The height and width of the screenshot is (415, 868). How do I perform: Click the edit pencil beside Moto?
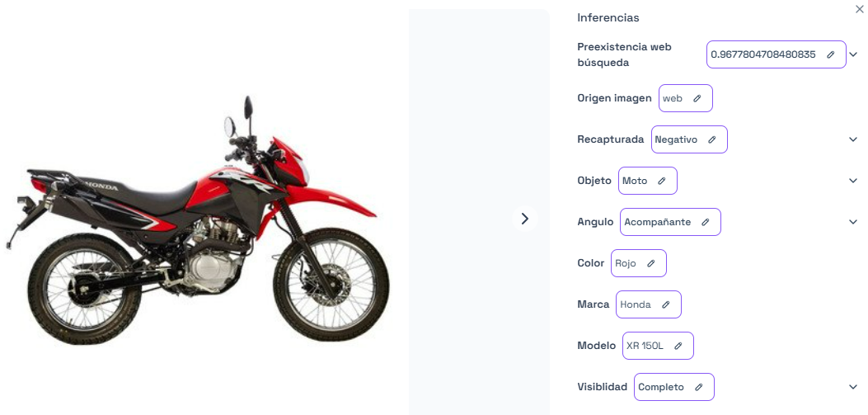click(662, 181)
